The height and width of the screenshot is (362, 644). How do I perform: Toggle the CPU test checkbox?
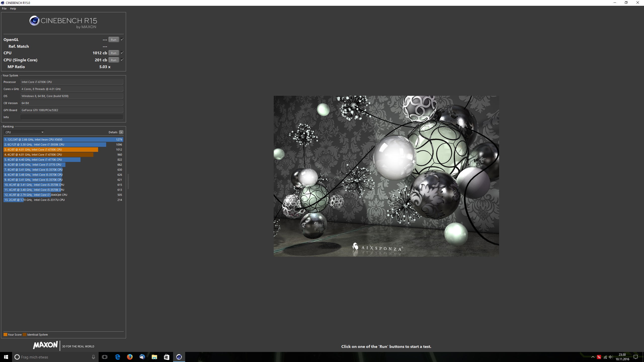[x=122, y=53]
